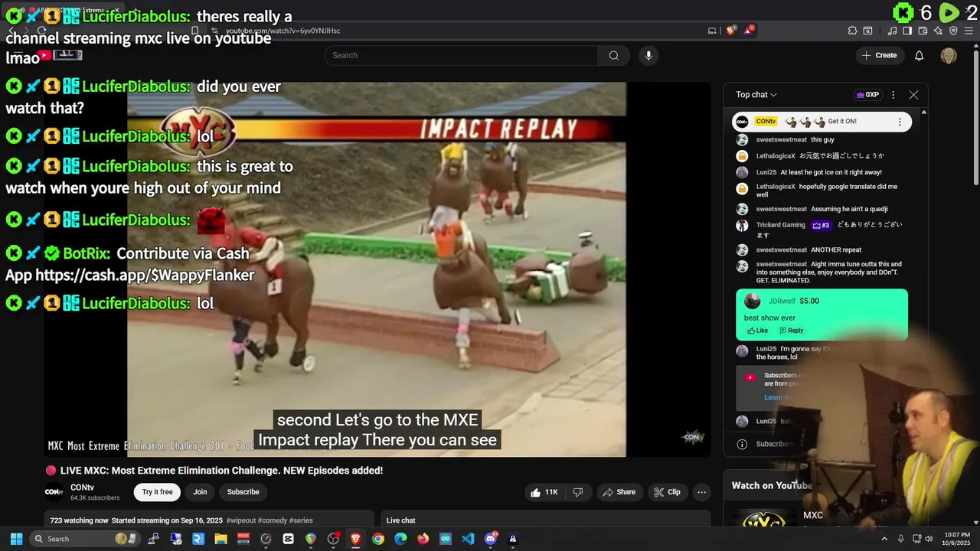Dislike the live video
Screen dimensions: 980x551
coord(578,492)
